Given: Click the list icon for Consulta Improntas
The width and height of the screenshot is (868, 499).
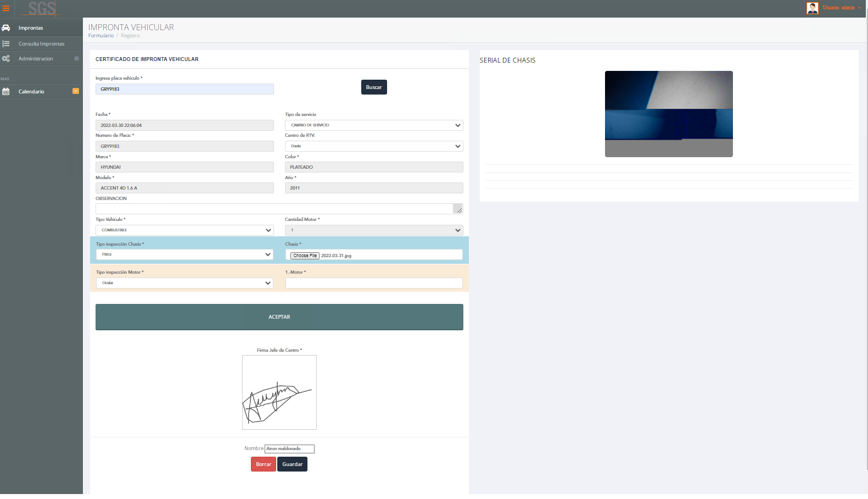Looking at the screenshot, I should click(x=6, y=44).
